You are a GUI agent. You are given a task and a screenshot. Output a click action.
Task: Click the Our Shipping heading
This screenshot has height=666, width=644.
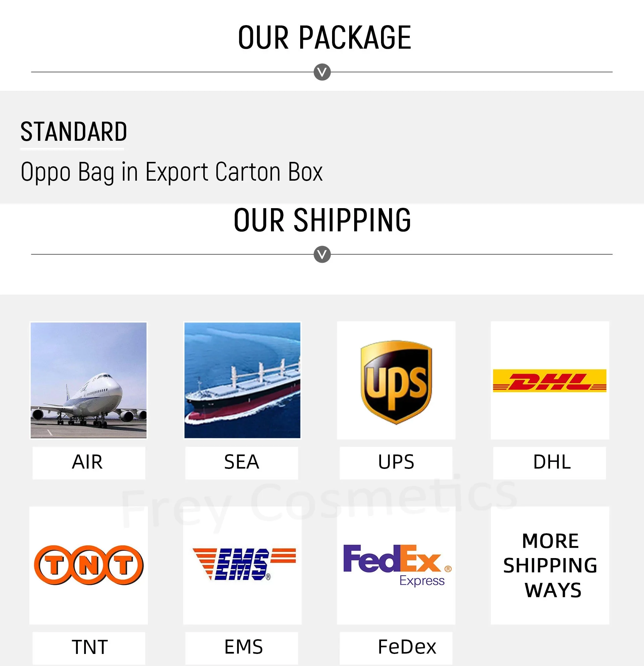click(322, 220)
